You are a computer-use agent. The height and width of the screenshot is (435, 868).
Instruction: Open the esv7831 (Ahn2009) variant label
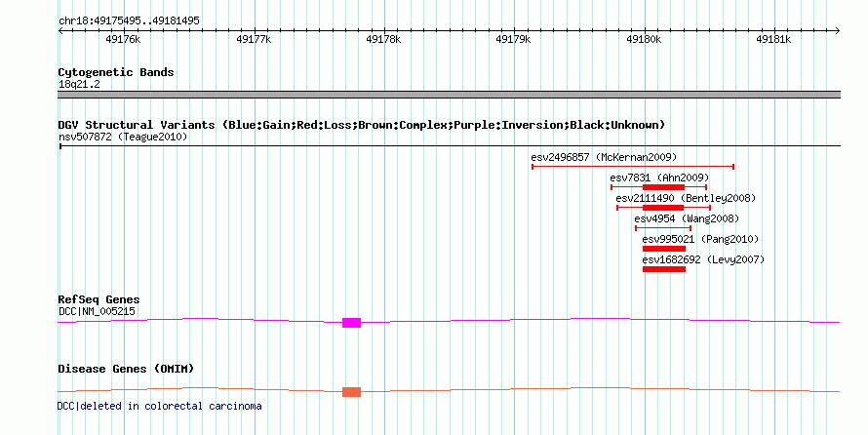pyautogui.click(x=659, y=178)
